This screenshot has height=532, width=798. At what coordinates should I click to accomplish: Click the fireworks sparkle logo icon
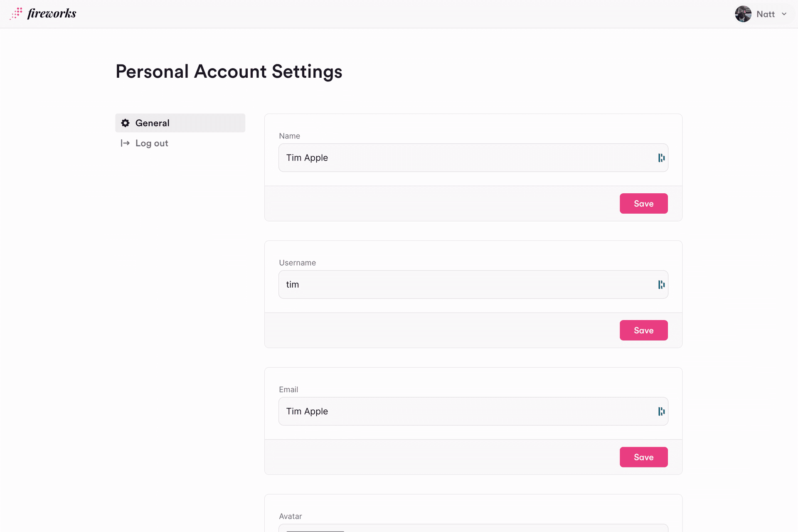pos(16,13)
